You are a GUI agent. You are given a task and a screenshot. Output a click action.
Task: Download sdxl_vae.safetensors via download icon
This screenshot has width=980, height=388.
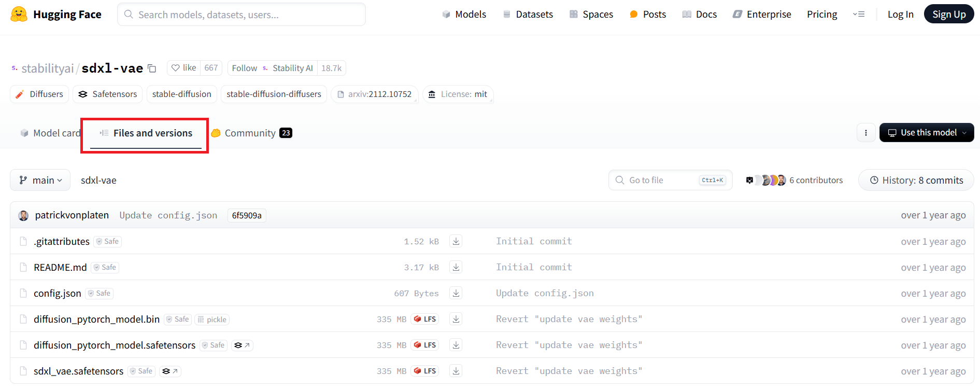[x=456, y=371]
